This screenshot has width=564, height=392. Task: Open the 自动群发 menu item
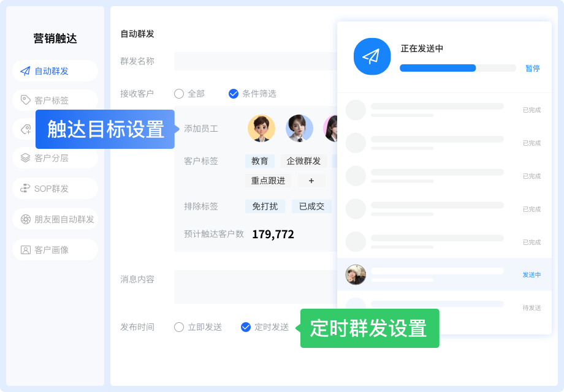point(55,71)
